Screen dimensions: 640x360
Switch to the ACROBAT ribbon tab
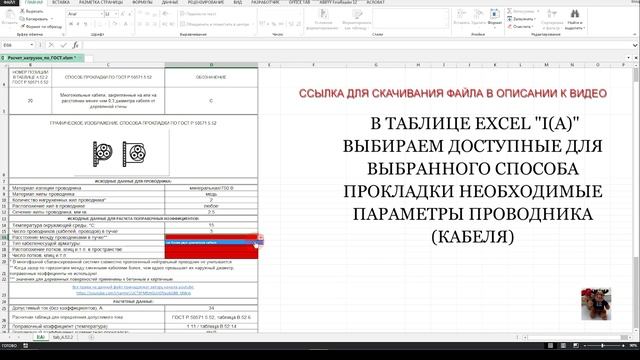point(376,2)
